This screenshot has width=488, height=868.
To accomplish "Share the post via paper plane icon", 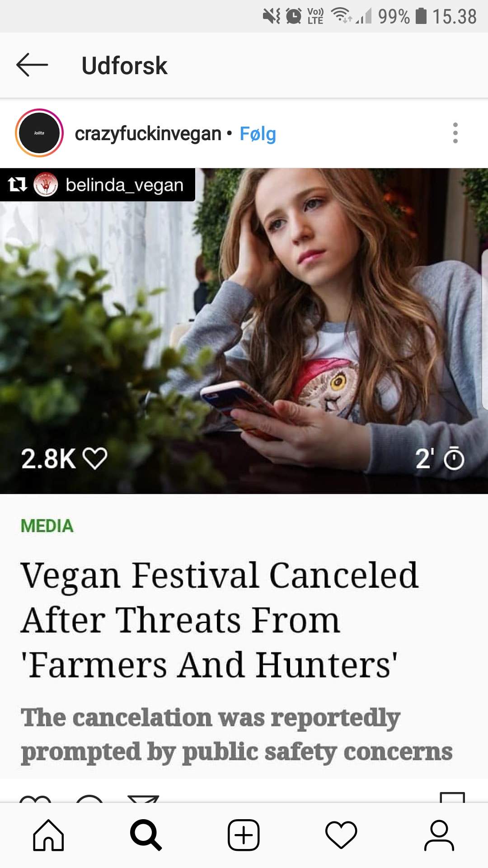I will coord(143,798).
